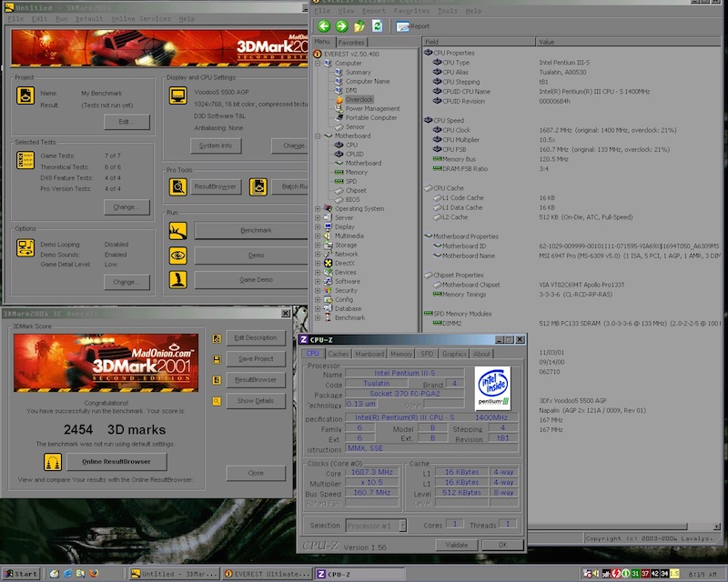
Task: Click the system tray clock
Action: coord(702,574)
